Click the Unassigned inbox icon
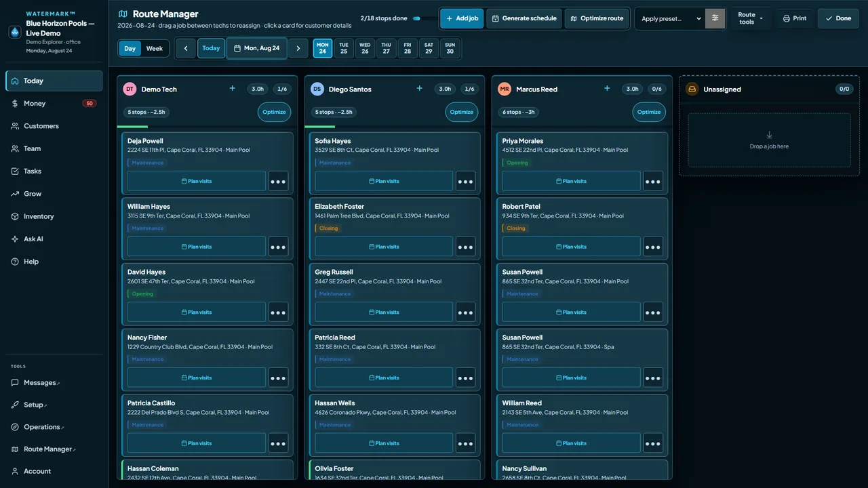 (x=692, y=89)
